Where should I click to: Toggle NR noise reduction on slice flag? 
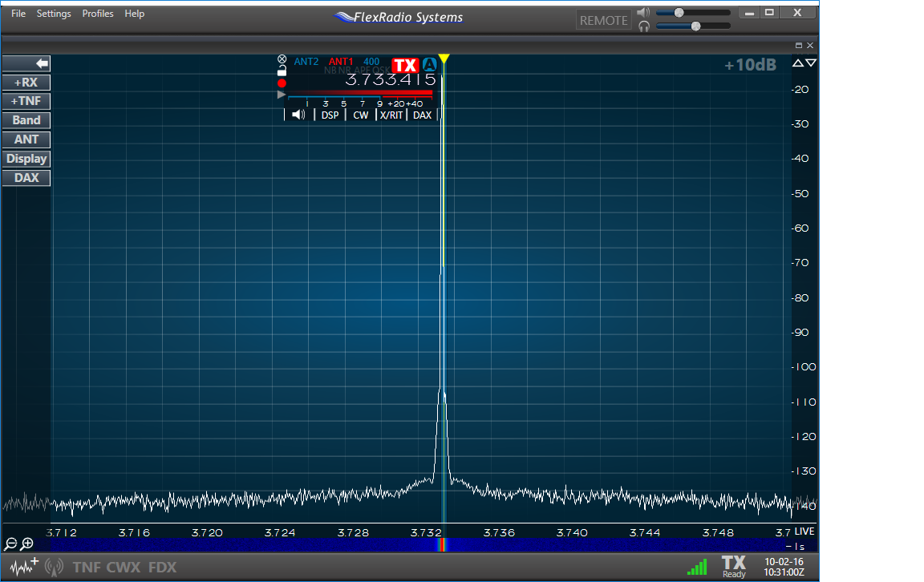point(344,71)
